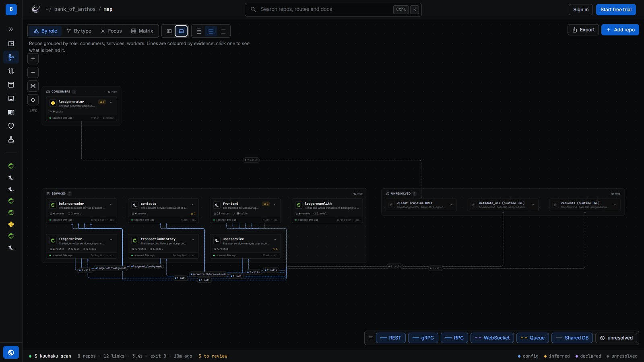Expand the transactionhistory card chevron

click(x=193, y=239)
